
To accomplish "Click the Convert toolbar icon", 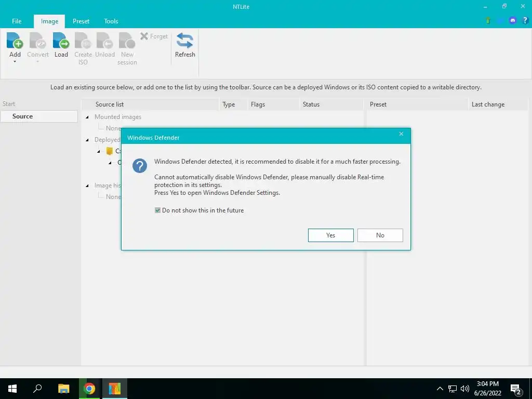I will pos(37,41).
